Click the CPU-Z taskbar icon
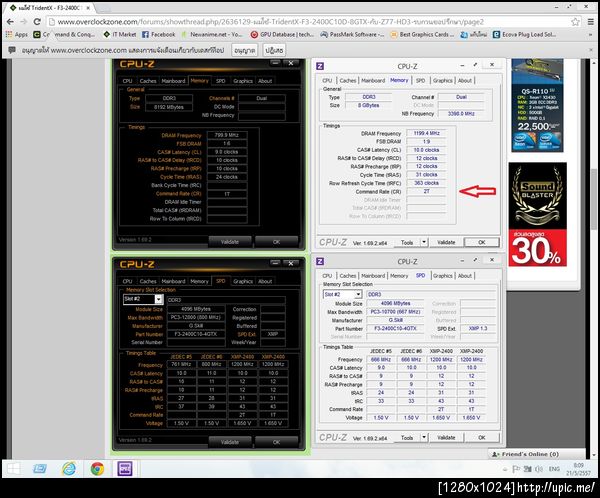 125,469
